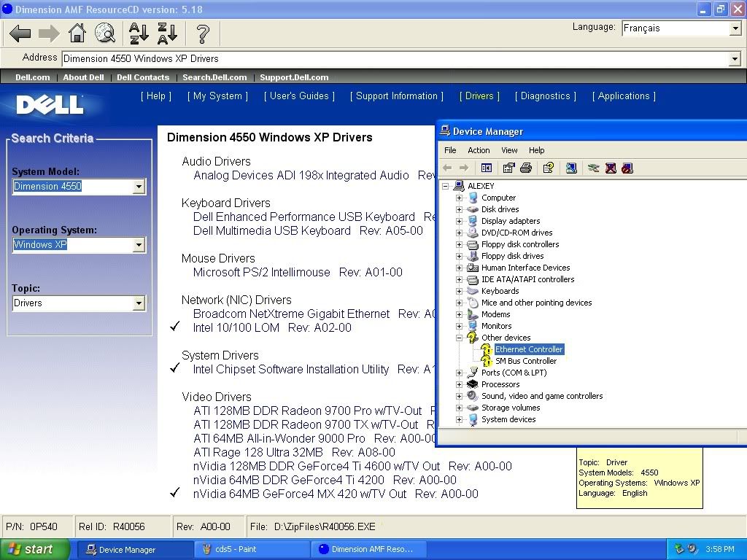Image resolution: width=747 pixels, height=560 pixels.
Task: Click the Dell logo
Action: click(x=50, y=105)
